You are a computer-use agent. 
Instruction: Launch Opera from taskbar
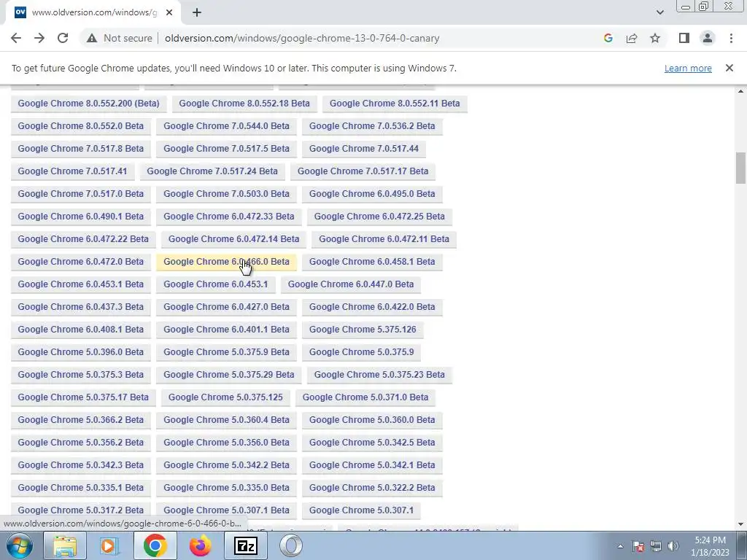coord(290,545)
